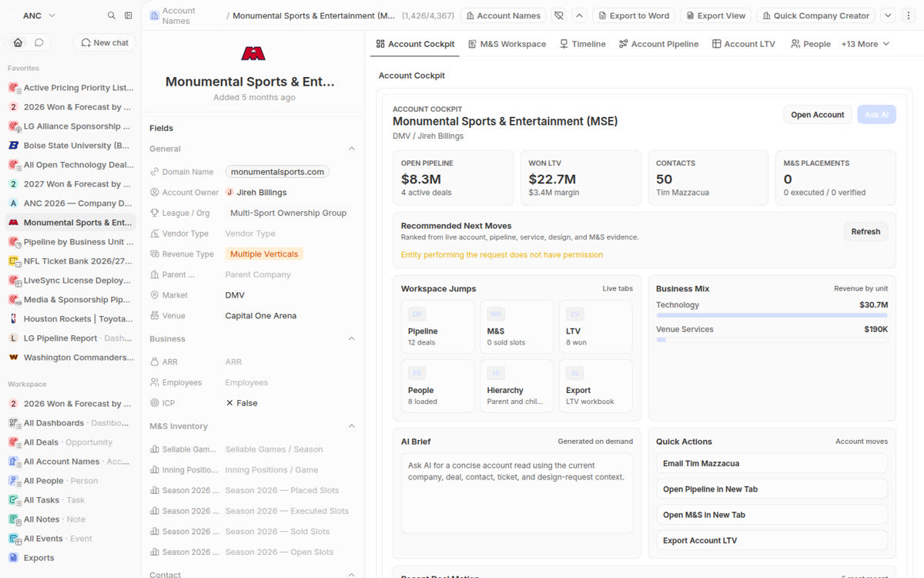Screen dimensions: 924x578
Task: Open the Hierarchy workspace jump card
Action: (517, 386)
